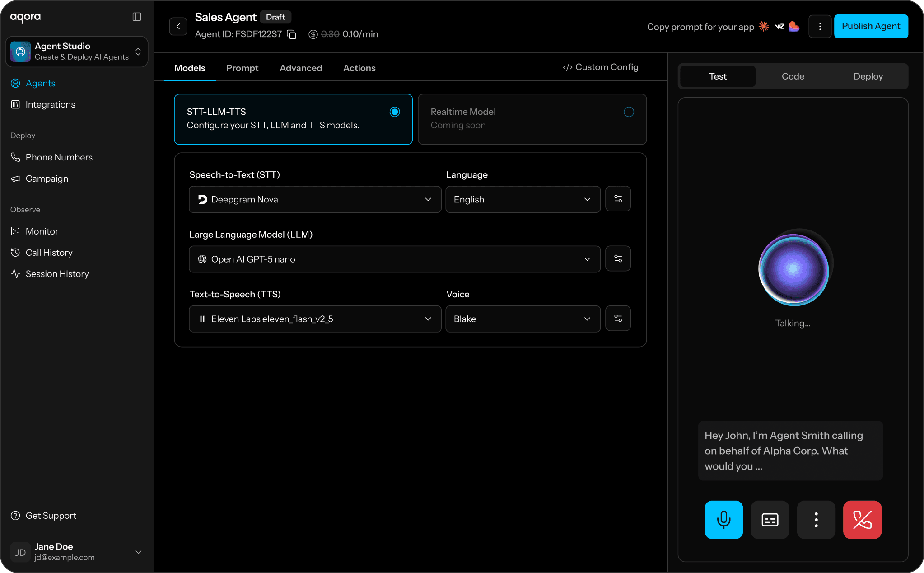Open the Blake voice dropdown
The height and width of the screenshot is (573, 924).
click(x=523, y=319)
